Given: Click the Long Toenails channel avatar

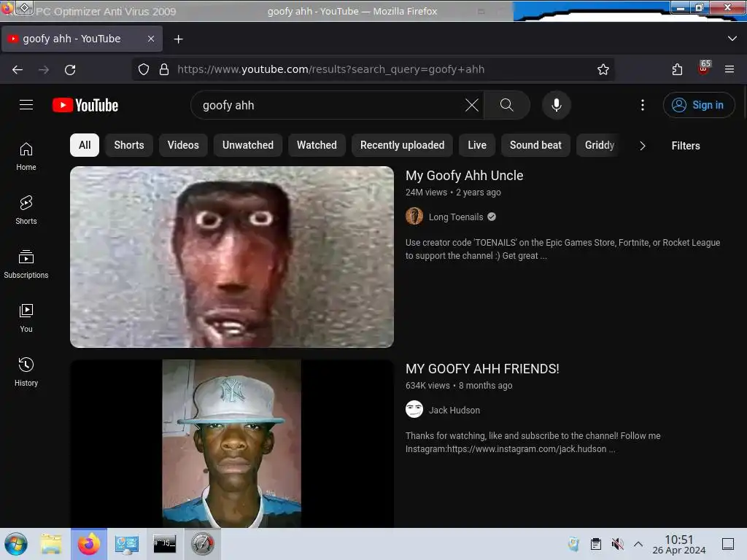Looking at the screenshot, I should coord(414,216).
